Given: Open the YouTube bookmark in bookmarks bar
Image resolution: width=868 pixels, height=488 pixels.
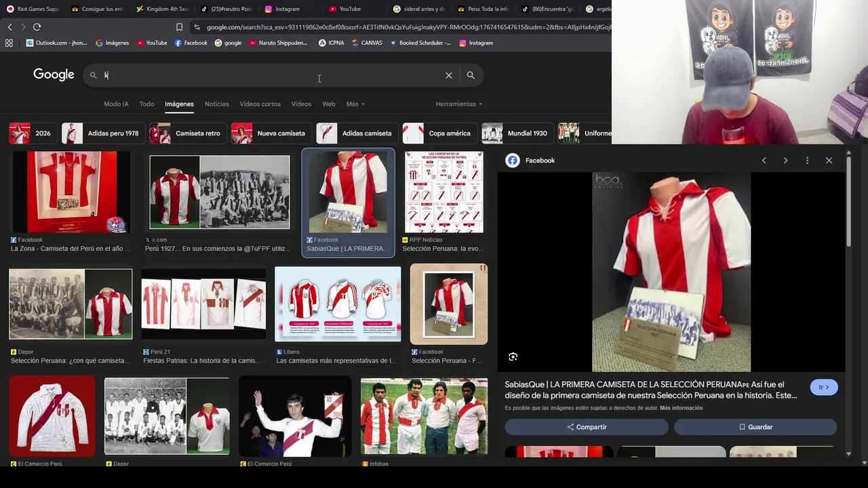Looking at the screenshot, I should tap(152, 43).
